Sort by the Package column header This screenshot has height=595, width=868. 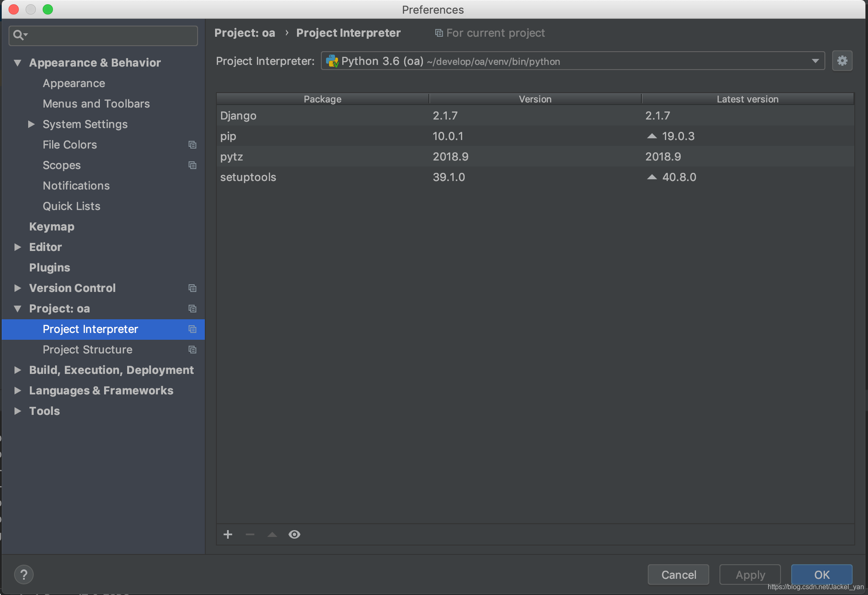(x=323, y=99)
